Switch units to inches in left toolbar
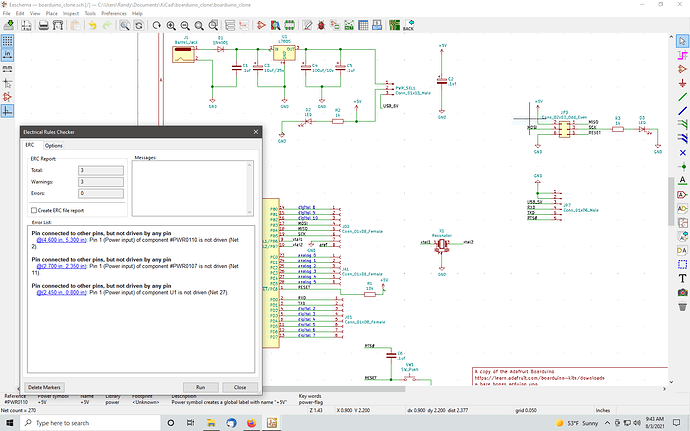The height and width of the screenshot is (431, 690). (x=7, y=55)
